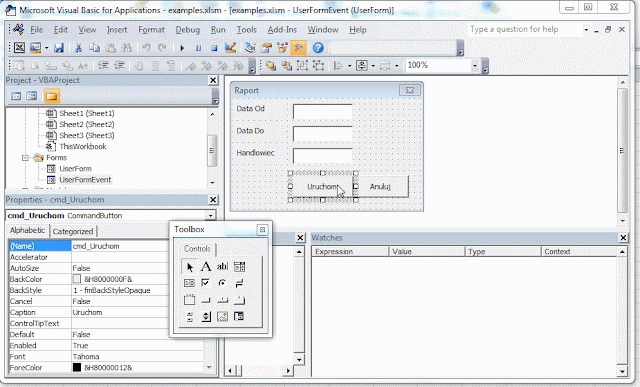Open the Tools menu
The height and width of the screenshot is (387, 640).
247,30
